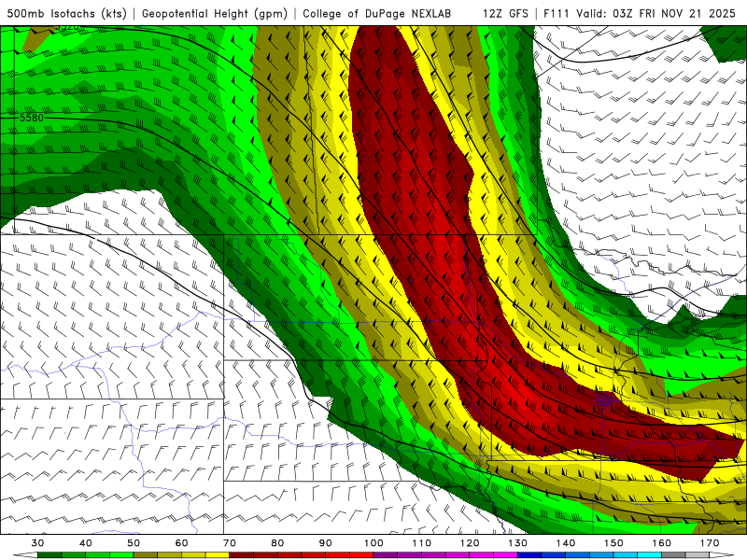Click the '70' color scale value
Image resolution: width=747 pixels, height=560 pixels.
point(230,543)
